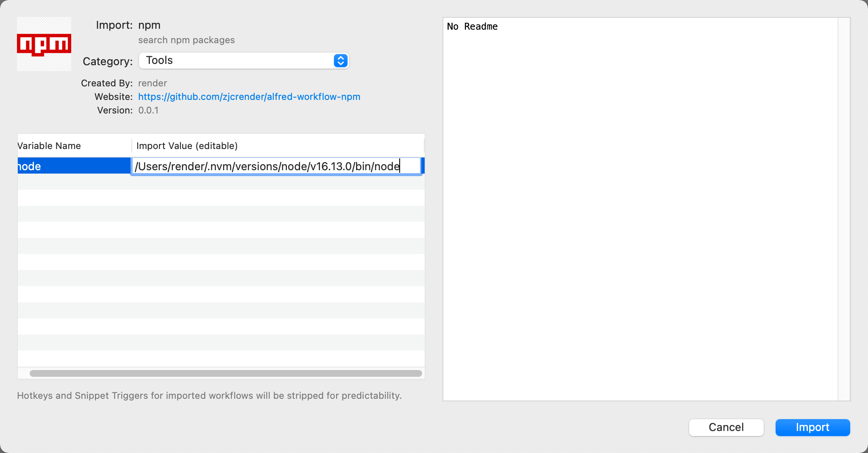The width and height of the screenshot is (868, 453).
Task: Click the version number 0.0.1
Action: [x=148, y=110]
